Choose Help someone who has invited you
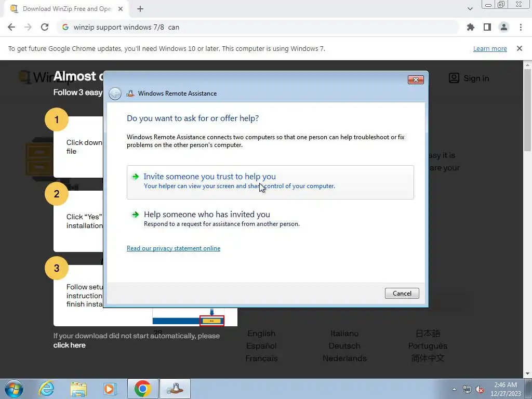Viewport: 532px width, 399px height. [270, 219]
